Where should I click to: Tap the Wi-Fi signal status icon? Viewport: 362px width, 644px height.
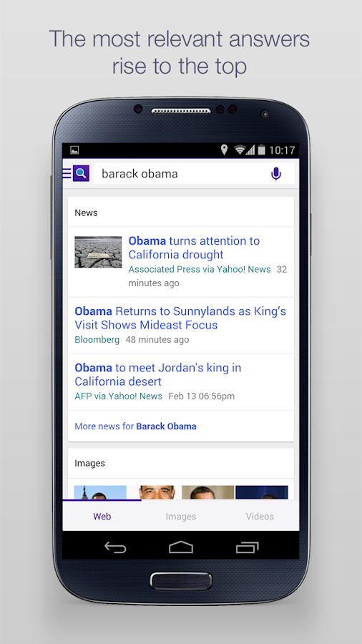coord(240,150)
